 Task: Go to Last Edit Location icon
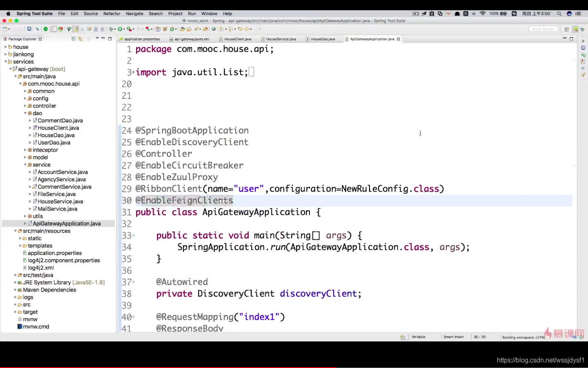(240, 29)
